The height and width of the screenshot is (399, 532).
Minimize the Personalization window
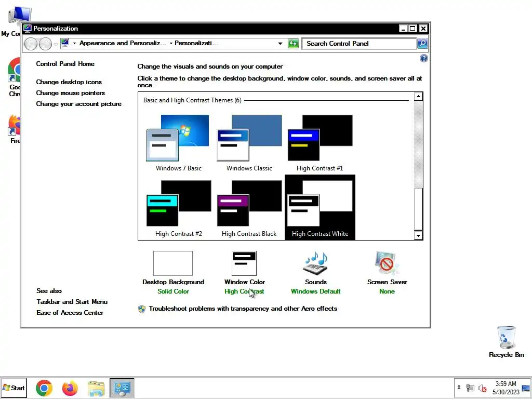403,29
